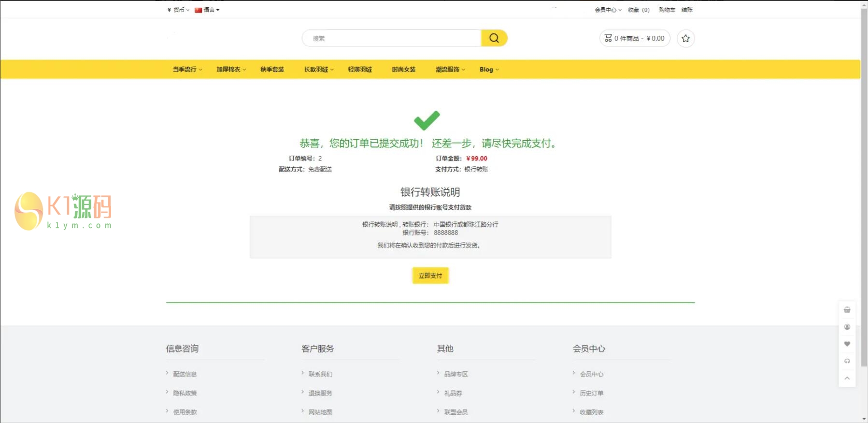868x423 pixels.
Task: Click 结账 checkout link in top bar
Action: point(687,10)
